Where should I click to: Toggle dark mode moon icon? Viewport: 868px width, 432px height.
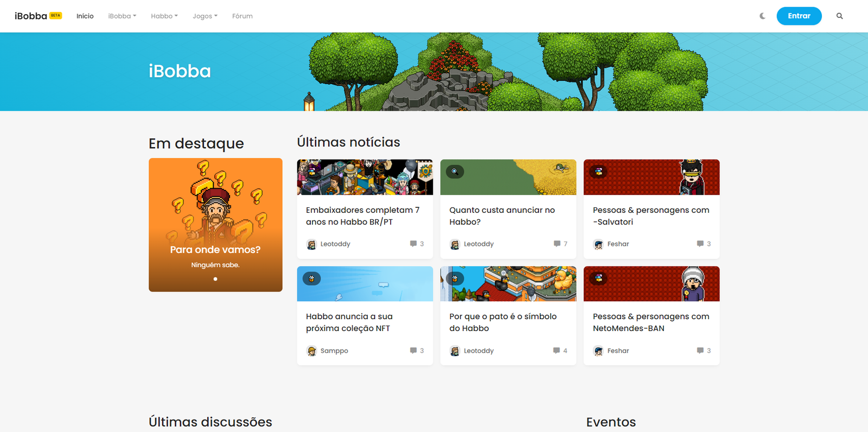[762, 16]
